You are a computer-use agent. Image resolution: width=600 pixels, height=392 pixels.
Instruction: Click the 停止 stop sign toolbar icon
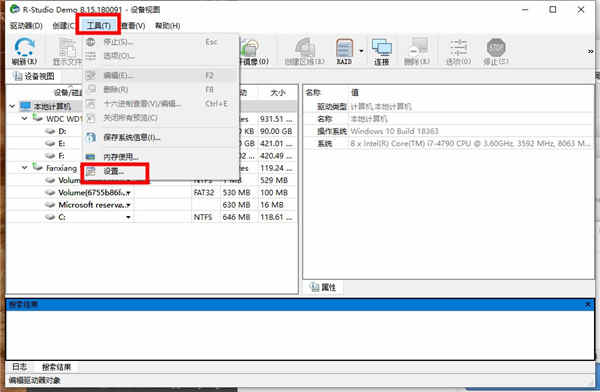point(496,51)
